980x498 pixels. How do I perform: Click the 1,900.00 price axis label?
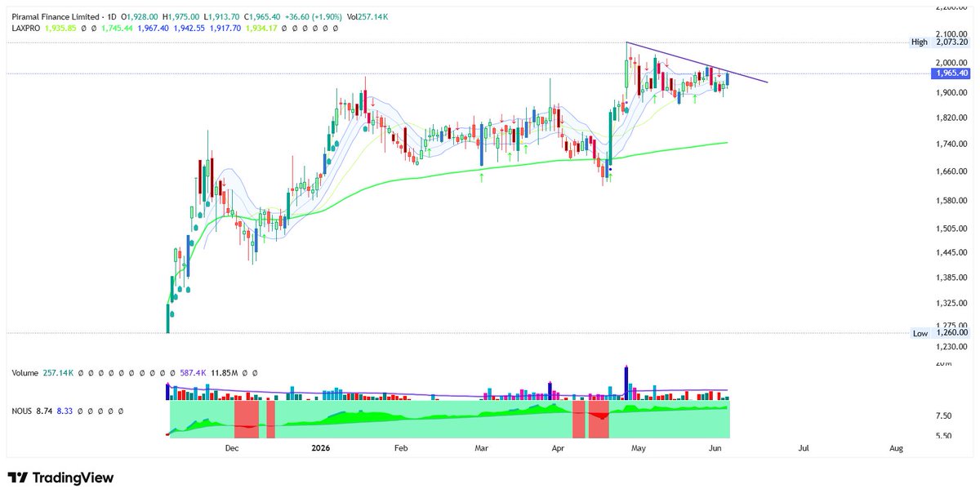tap(951, 92)
